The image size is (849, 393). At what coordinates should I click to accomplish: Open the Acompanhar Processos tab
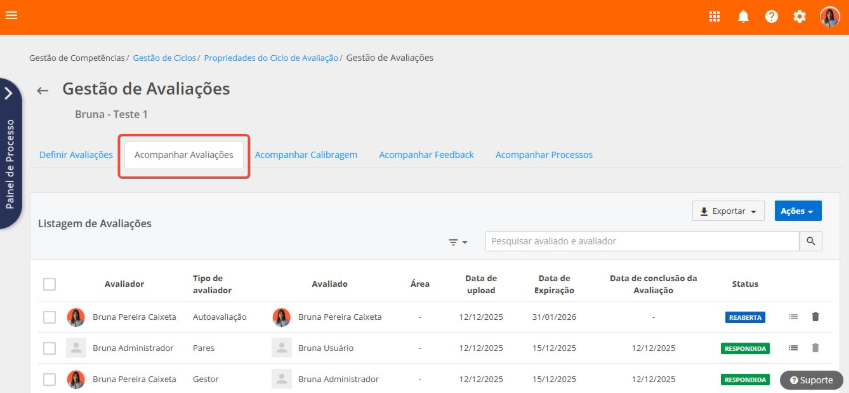544,155
